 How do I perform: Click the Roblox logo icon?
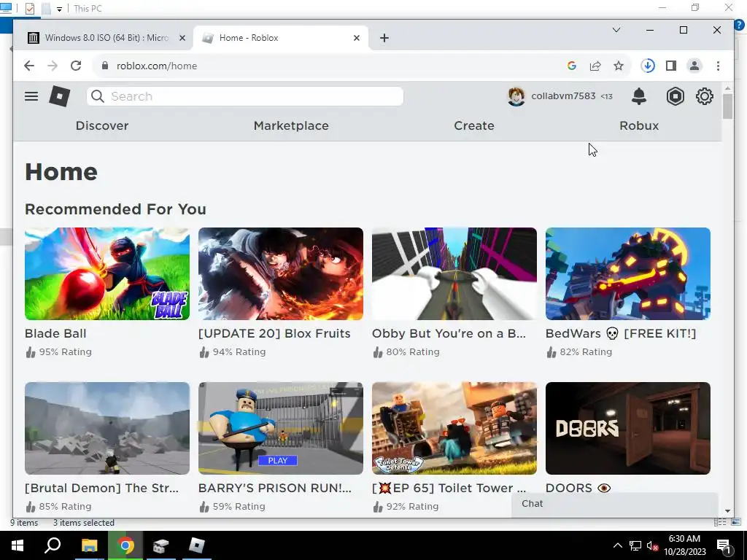point(60,96)
